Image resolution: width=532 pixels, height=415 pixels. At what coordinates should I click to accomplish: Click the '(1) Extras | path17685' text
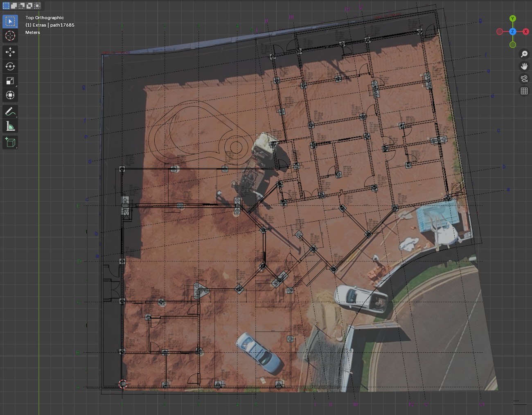click(50, 25)
